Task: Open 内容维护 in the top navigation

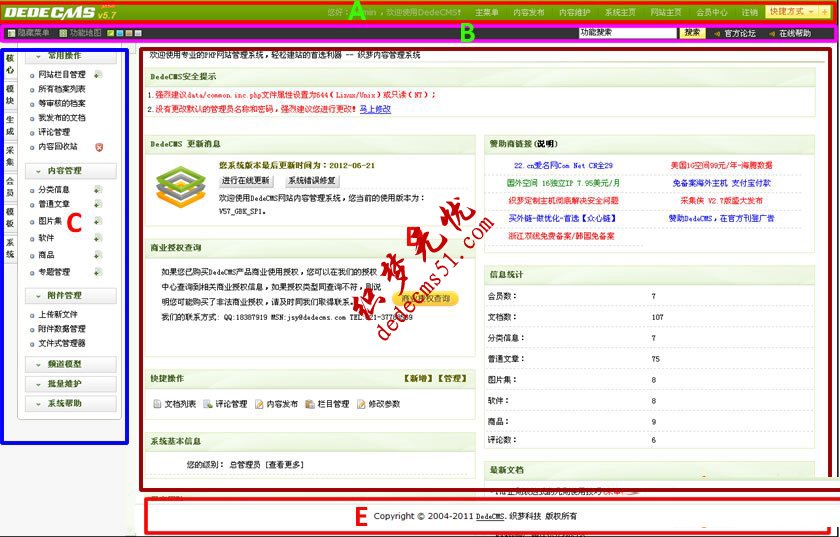Action: pyautogui.click(x=575, y=12)
